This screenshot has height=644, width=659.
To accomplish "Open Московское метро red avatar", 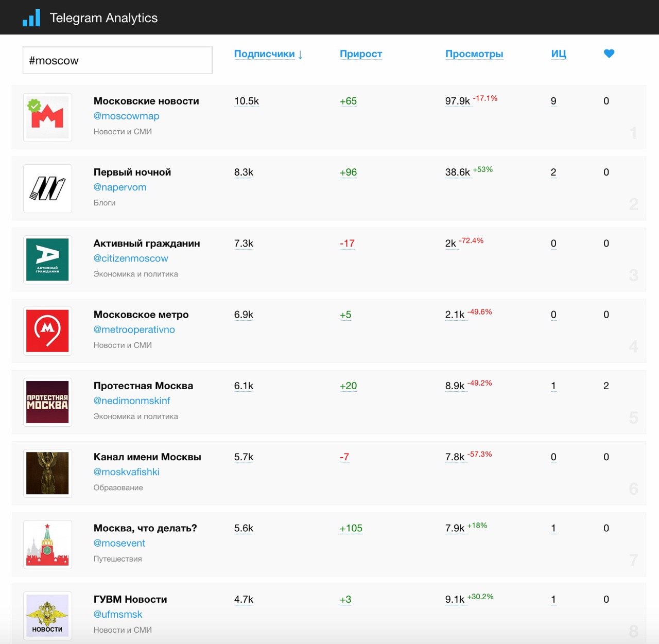I will (x=47, y=331).
